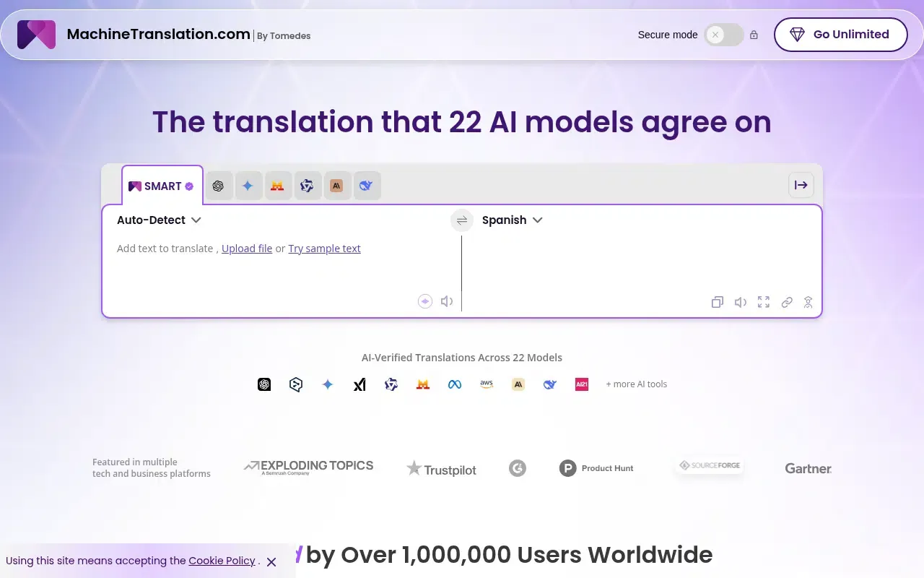The image size is (924, 578).
Task: Click the MachineTranslation.com site name
Action: (x=158, y=34)
